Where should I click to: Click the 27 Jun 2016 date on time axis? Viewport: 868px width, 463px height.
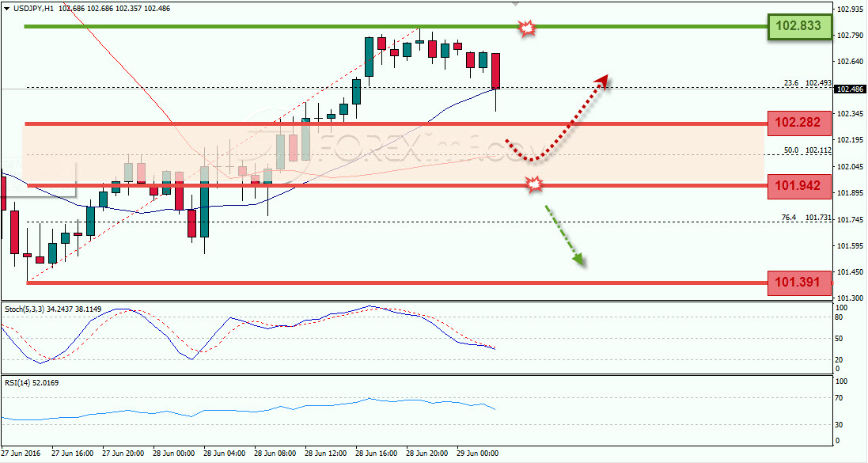point(21,453)
